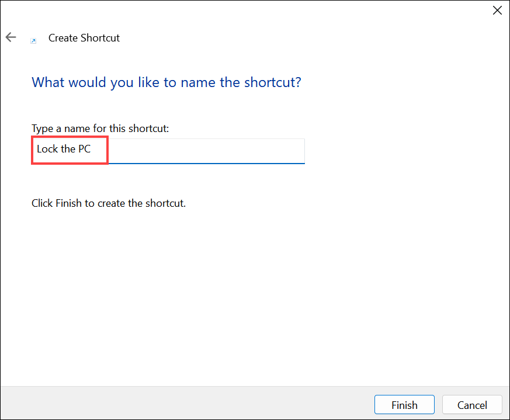Click the "Create Shortcut" title text
The height and width of the screenshot is (420, 510).
(x=84, y=38)
